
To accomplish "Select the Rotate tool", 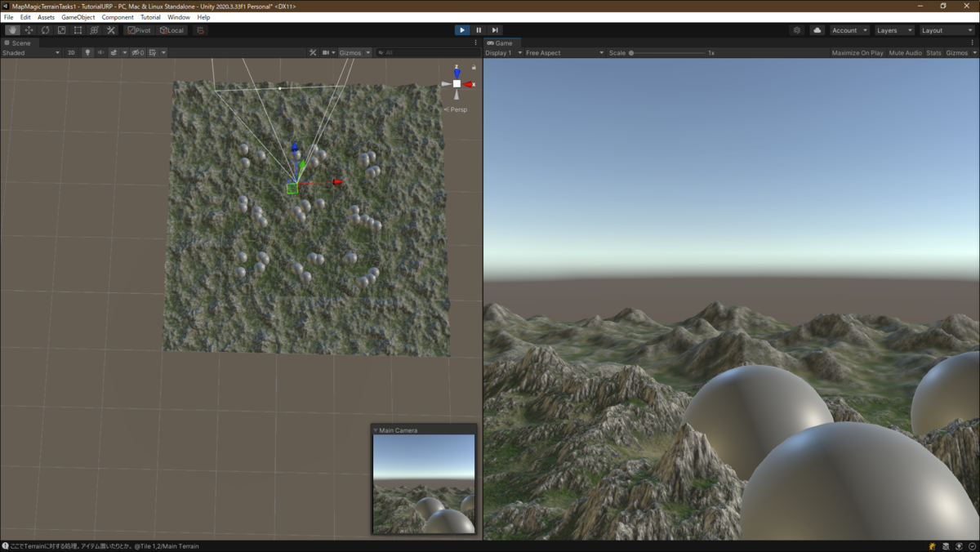I will point(45,30).
